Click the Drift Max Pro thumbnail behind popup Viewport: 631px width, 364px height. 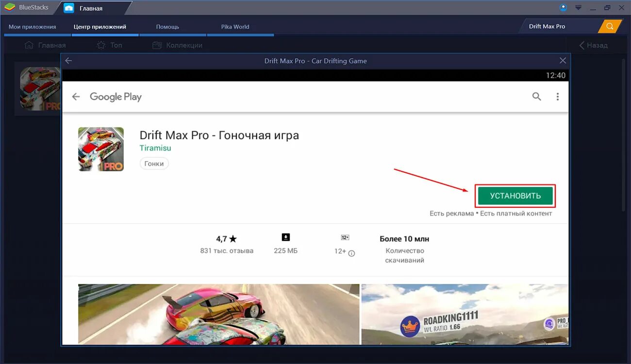pos(40,89)
